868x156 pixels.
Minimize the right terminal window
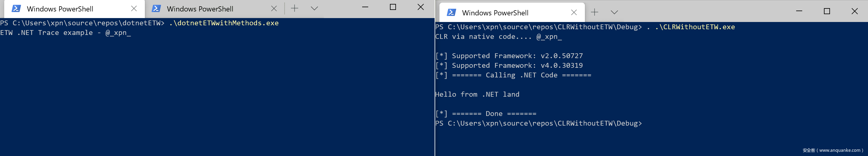pyautogui.click(x=799, y=11)
